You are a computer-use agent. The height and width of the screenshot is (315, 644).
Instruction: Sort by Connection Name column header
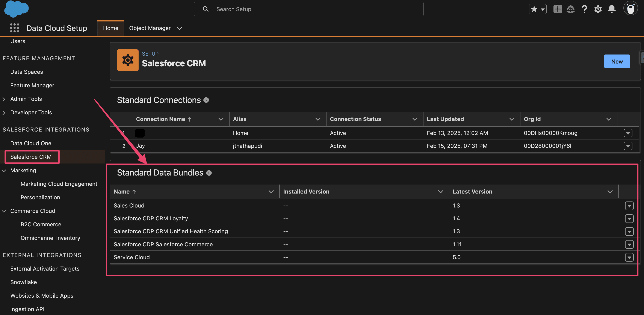coord(160,119)
